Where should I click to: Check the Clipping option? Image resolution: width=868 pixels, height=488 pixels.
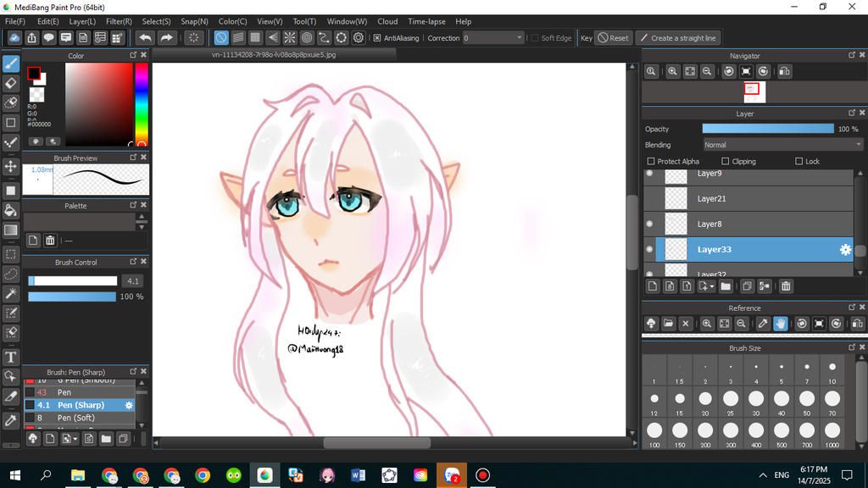[x=725, y=161]
